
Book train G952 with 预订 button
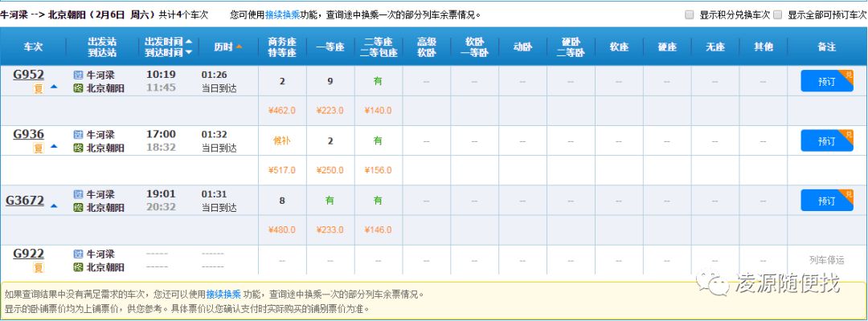(x=827, y=81)
